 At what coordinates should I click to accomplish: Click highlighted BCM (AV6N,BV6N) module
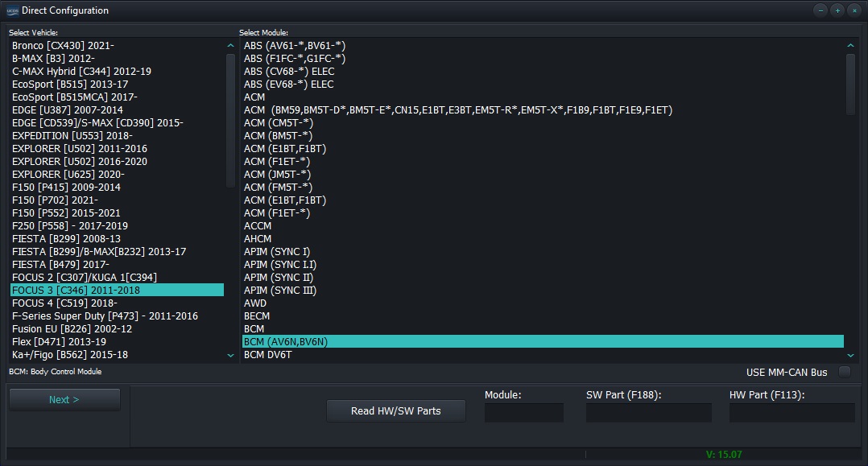click(543, 341)
